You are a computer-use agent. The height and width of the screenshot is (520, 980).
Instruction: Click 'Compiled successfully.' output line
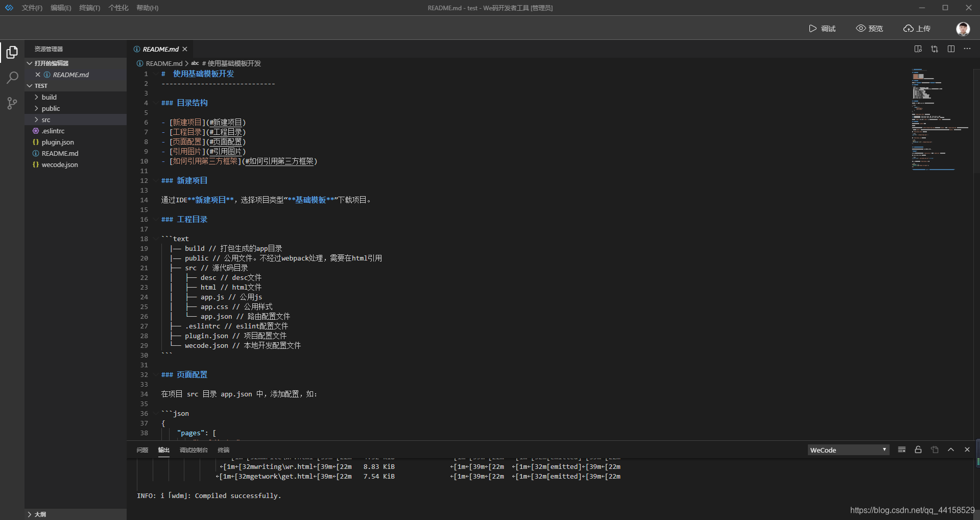pos(238,496)
